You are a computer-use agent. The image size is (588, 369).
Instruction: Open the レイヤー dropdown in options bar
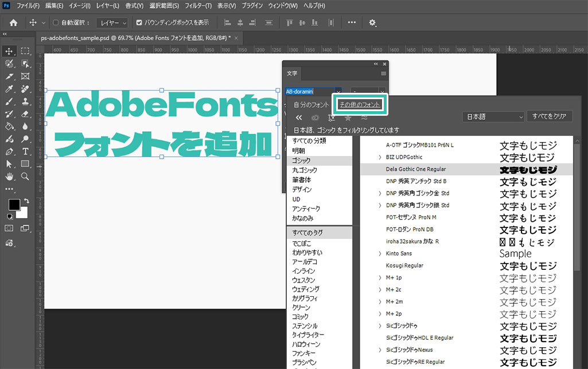[x=112, y=23]
